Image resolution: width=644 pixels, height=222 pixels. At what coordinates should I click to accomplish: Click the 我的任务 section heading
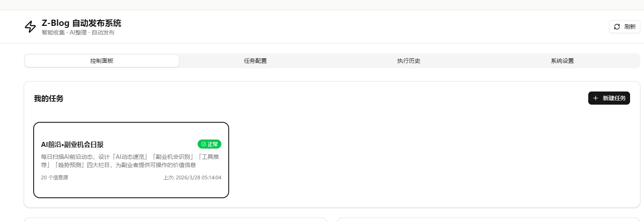(x=49, y=98)
